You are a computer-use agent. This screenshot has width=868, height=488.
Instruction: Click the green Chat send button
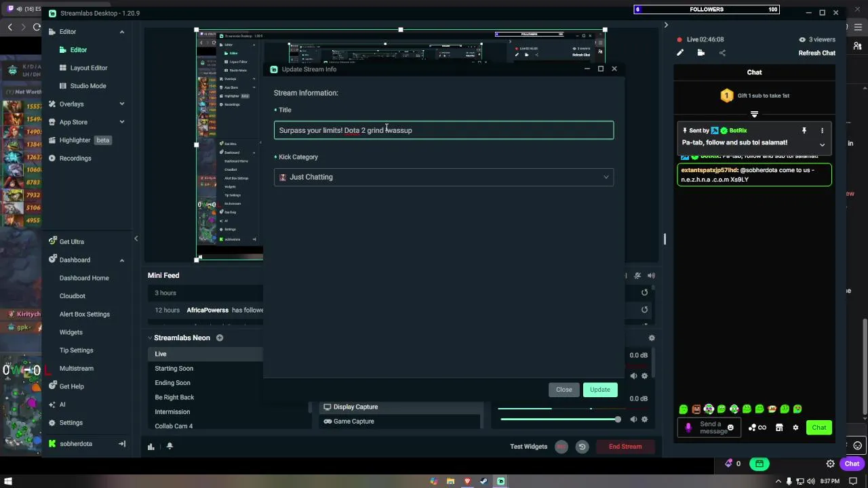coord(819,428)
